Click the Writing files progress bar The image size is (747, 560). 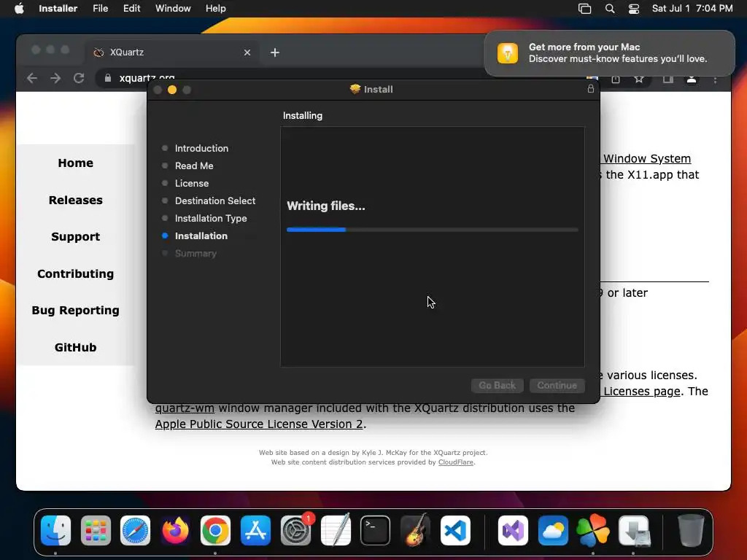click(433, 230)
